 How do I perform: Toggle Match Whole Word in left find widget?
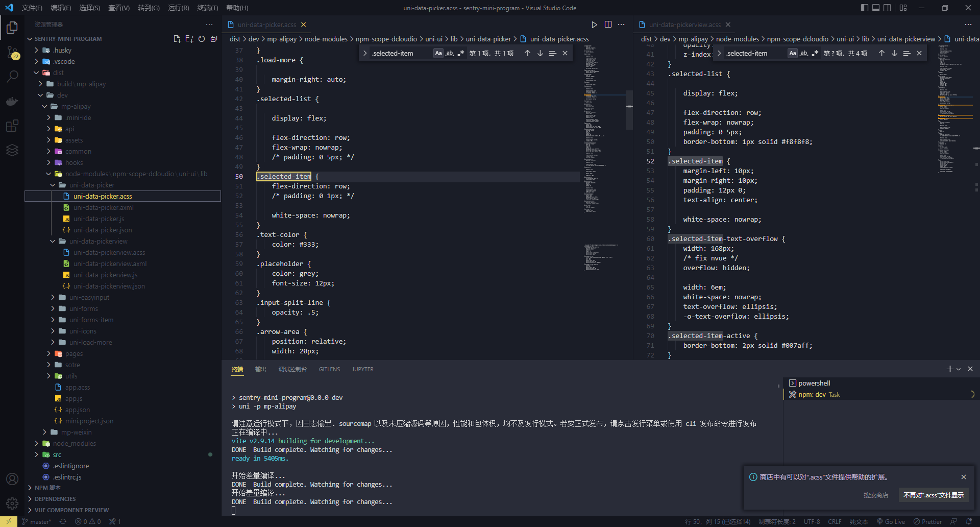(x=450, y=53)
